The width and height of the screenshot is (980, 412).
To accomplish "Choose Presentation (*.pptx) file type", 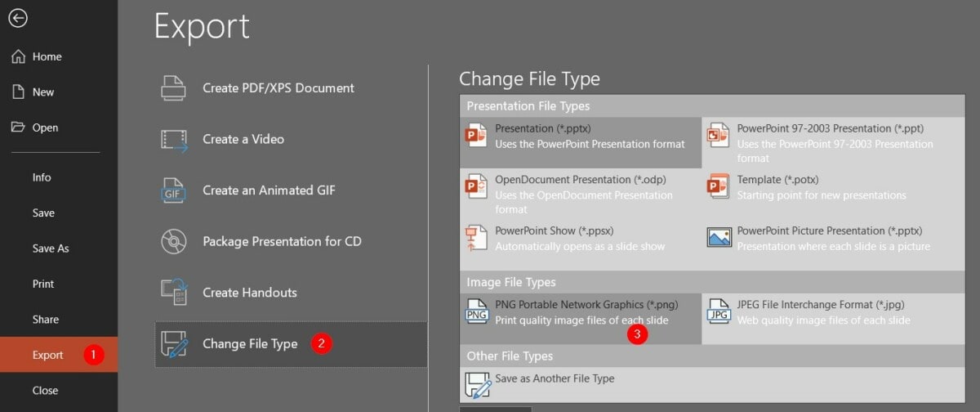I will pos(580,137).
